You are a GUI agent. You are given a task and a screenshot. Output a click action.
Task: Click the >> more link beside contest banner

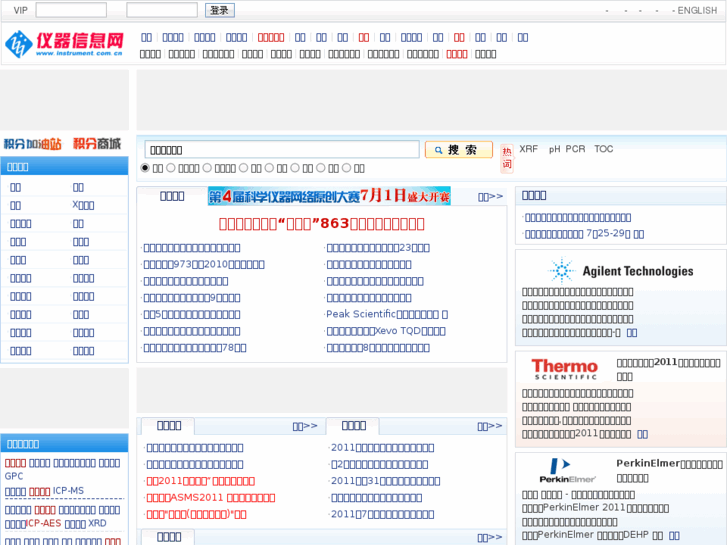pos(491,197)
